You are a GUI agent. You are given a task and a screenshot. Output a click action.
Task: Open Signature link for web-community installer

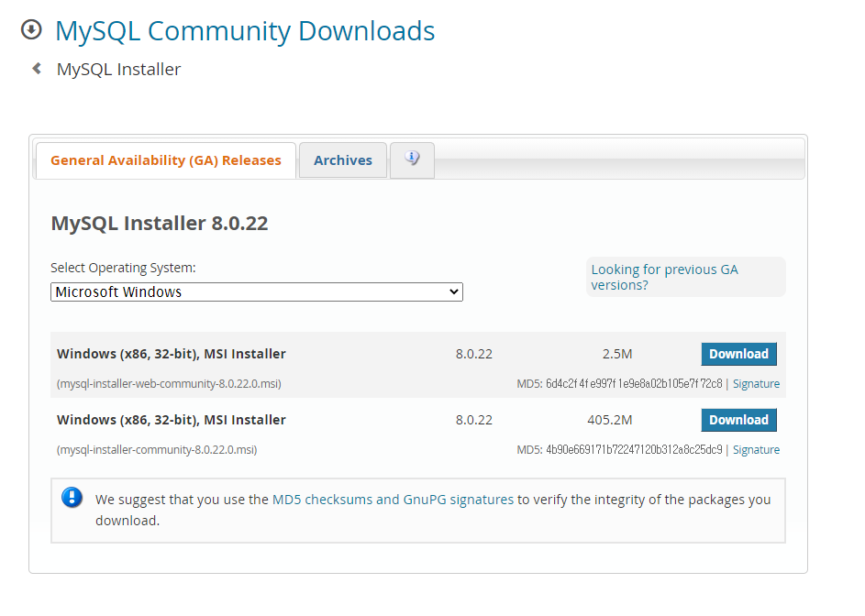756,384
